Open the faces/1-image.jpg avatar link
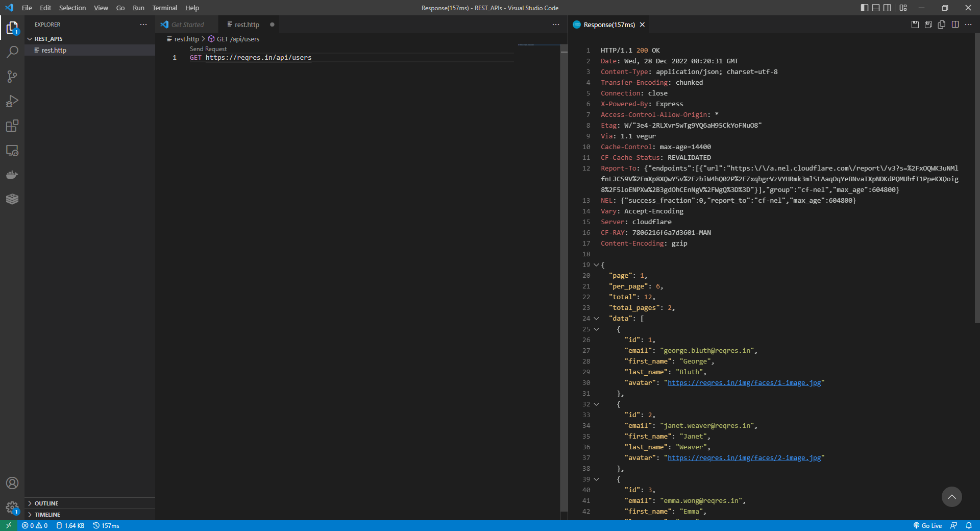This screenshot has height=531, width=980. point(744,383)
